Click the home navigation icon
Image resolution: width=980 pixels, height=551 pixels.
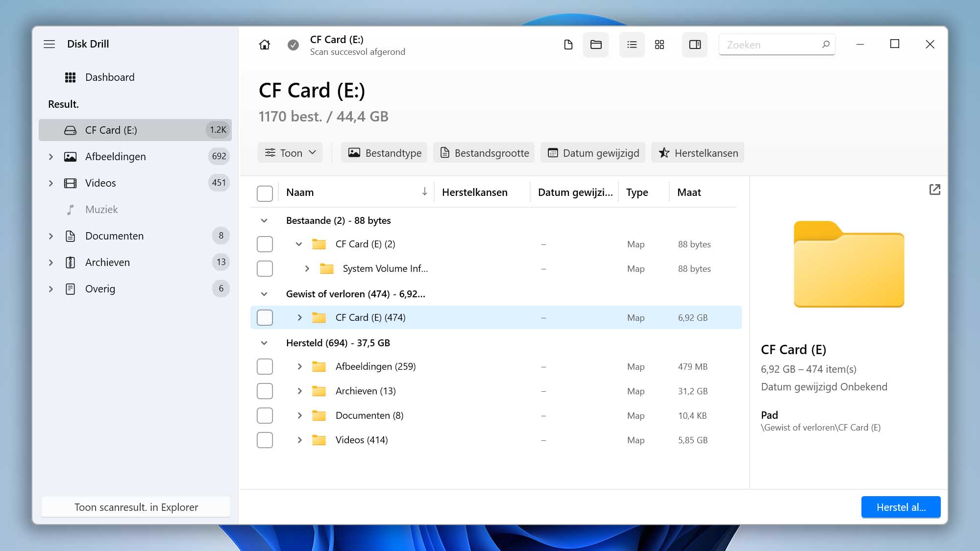tap(265, 44)
